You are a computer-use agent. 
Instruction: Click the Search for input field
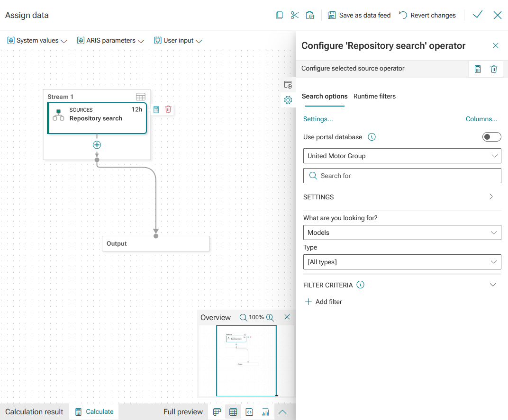402,176
